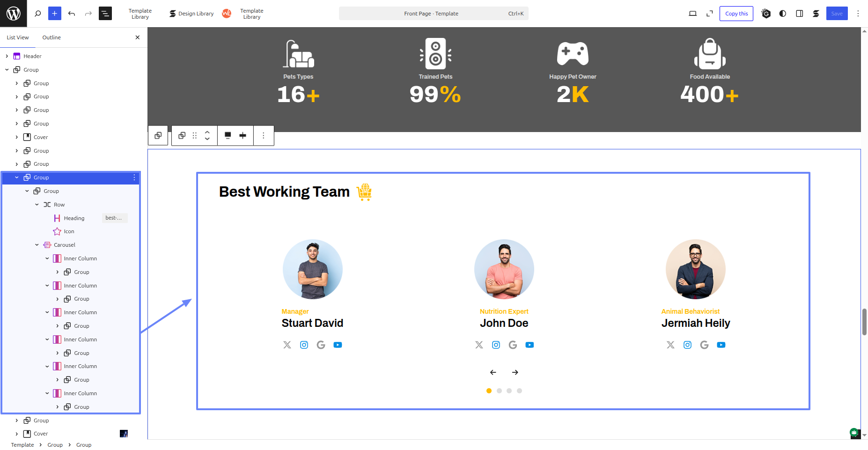Image resolution: width=868 pixels, height=450 pixels.
Task: Toggle the Document Overview list icon
Action: (x=105, y=14)
